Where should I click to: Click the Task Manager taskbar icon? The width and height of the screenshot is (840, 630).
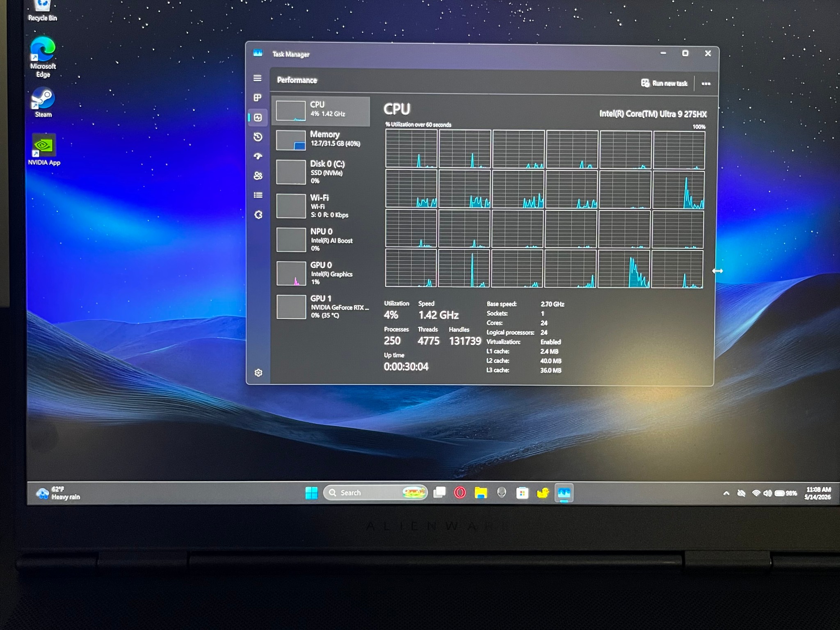point(564,493)
